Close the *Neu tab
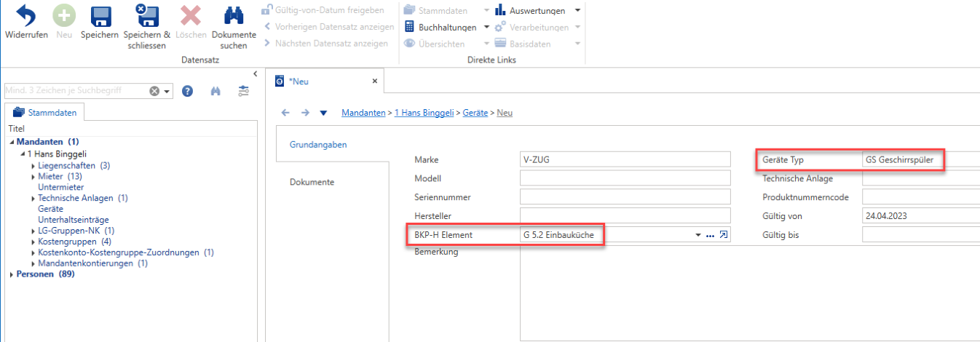Viewport: 980px width, 342px height. point(375,81)
